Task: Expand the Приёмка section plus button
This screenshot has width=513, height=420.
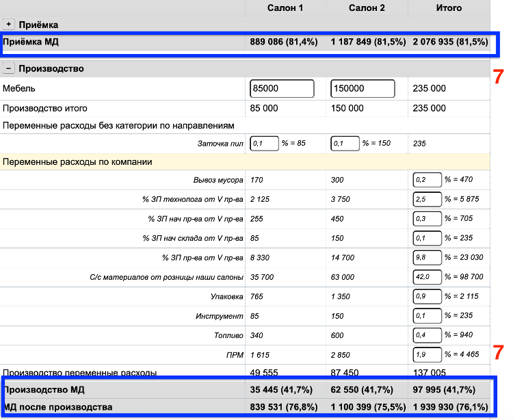Action: pos(9,25)
